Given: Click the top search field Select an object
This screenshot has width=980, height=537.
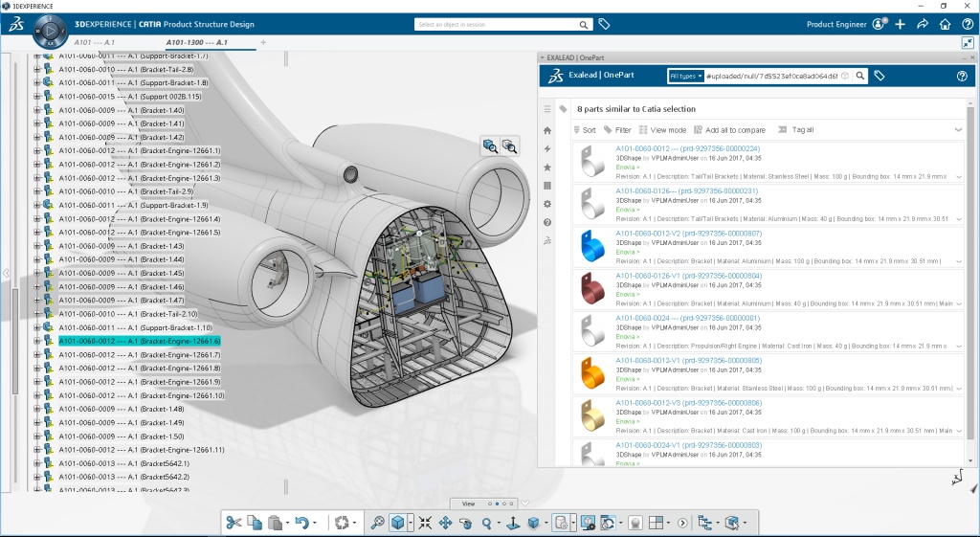Looking at the screenshot, I should click(x=496, y=24).
